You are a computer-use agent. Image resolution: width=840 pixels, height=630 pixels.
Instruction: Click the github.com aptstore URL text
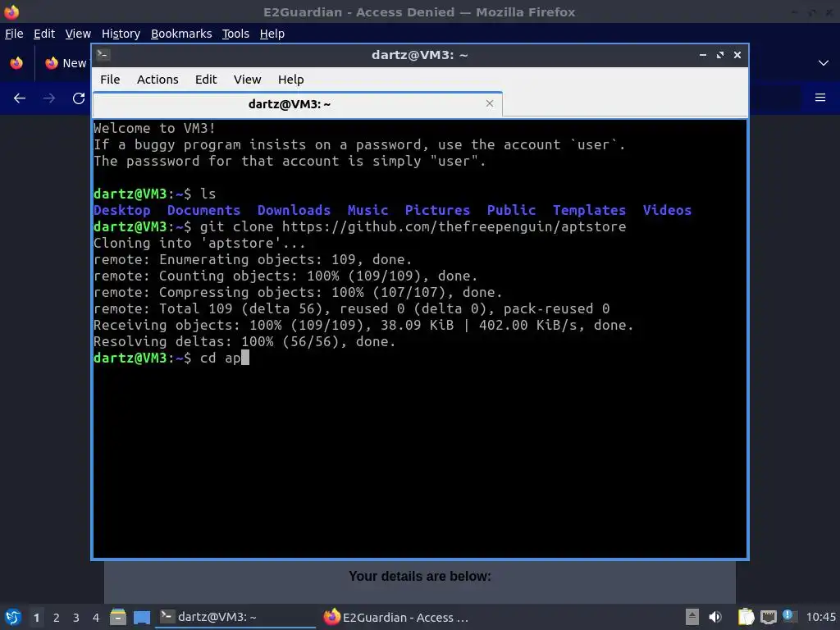[454, 226]
